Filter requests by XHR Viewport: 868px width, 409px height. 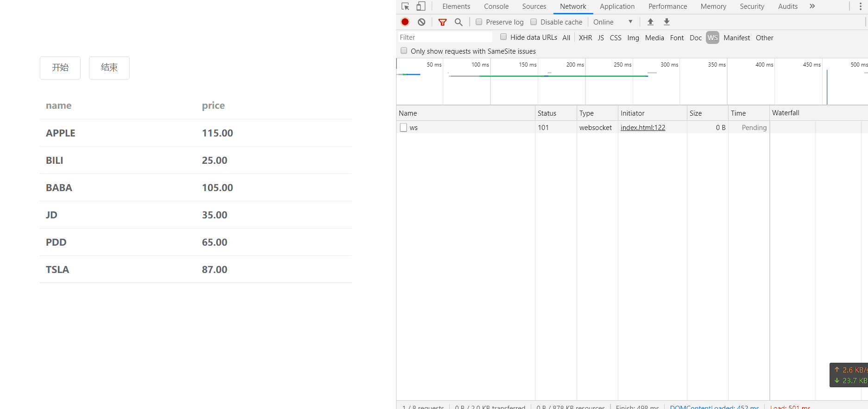click(585, 38)
